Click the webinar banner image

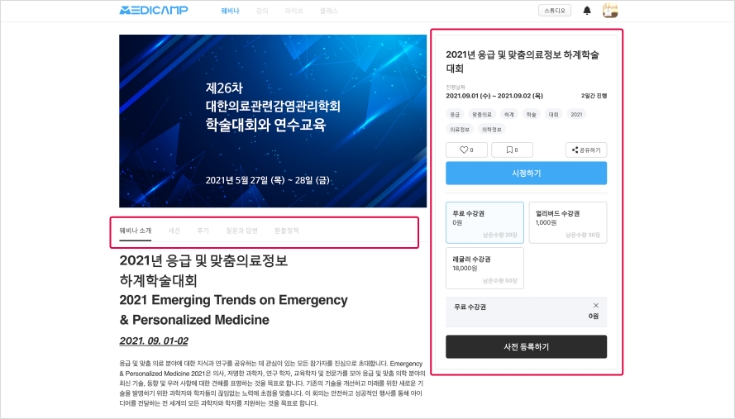click(x=273, y=121)
